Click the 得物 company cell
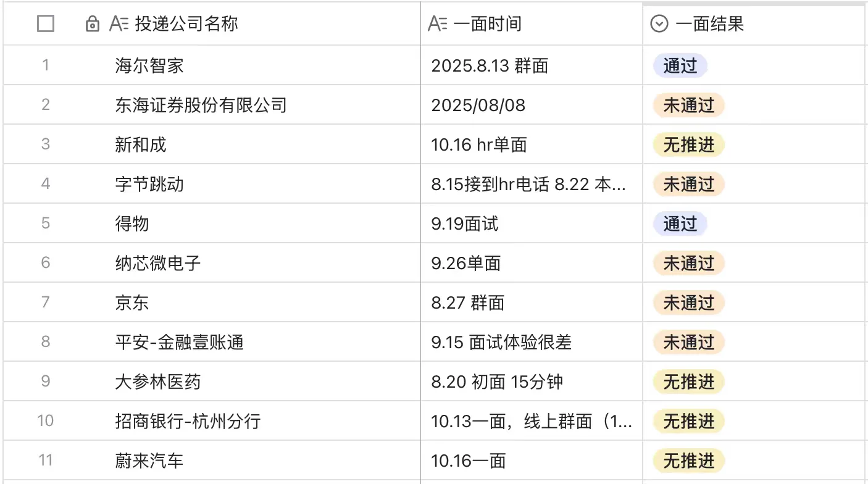This screenshot has width=868, height=484. click(x=132, y=223)
